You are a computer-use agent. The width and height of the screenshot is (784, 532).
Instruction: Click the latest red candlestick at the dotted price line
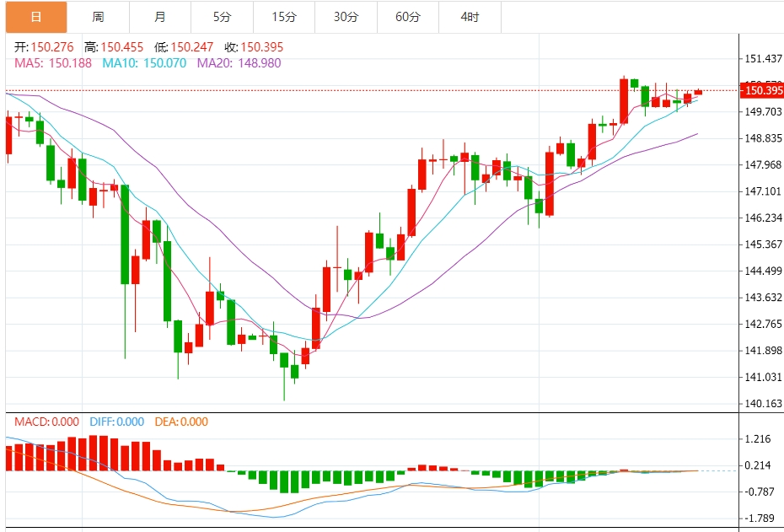coord(698,92)
